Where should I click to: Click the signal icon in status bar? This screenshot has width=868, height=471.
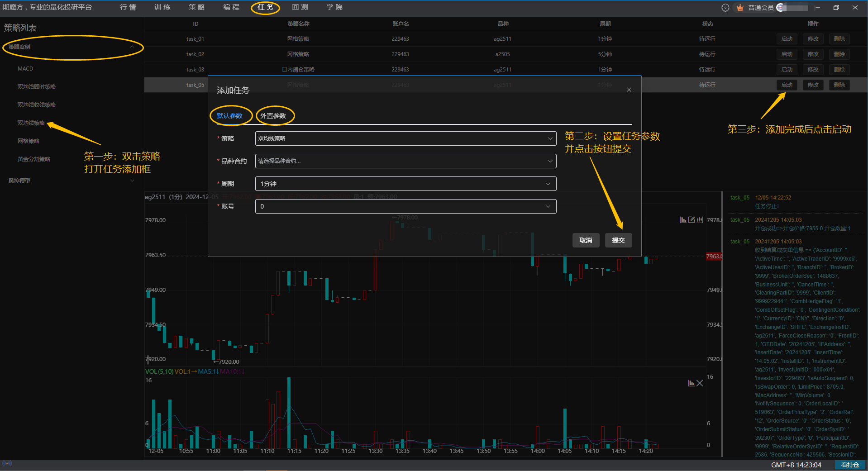pos(6,464)
